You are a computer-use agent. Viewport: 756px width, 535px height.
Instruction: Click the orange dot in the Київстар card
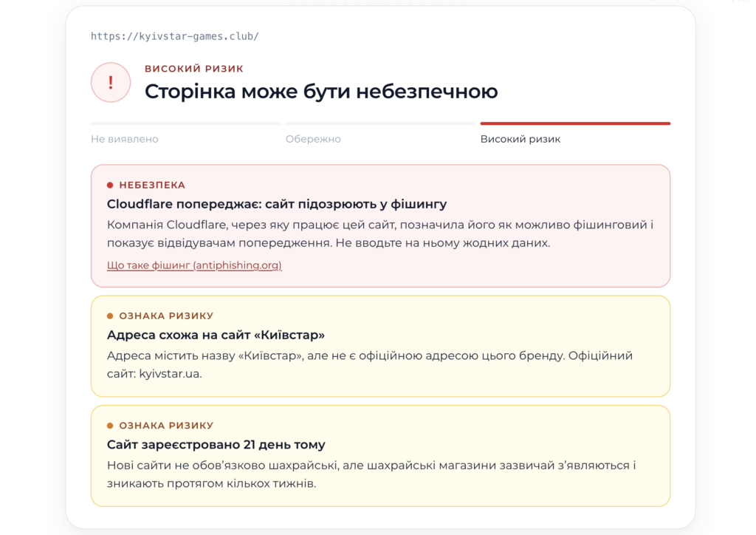(x=110, y=316)
